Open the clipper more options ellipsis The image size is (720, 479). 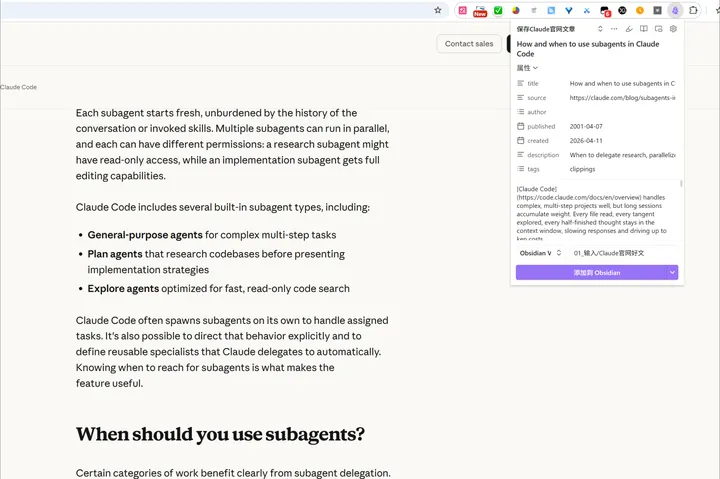click(614, 28)
